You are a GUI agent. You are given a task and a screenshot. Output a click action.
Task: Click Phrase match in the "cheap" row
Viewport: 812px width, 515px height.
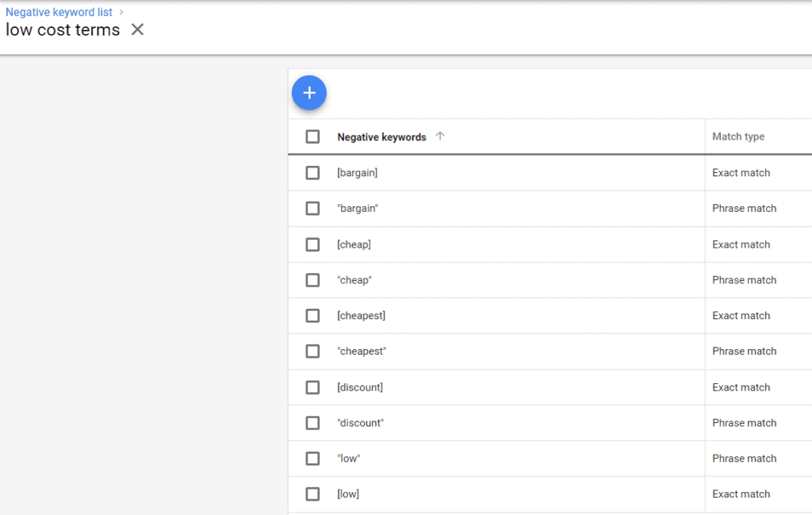[x=744, y=280]
